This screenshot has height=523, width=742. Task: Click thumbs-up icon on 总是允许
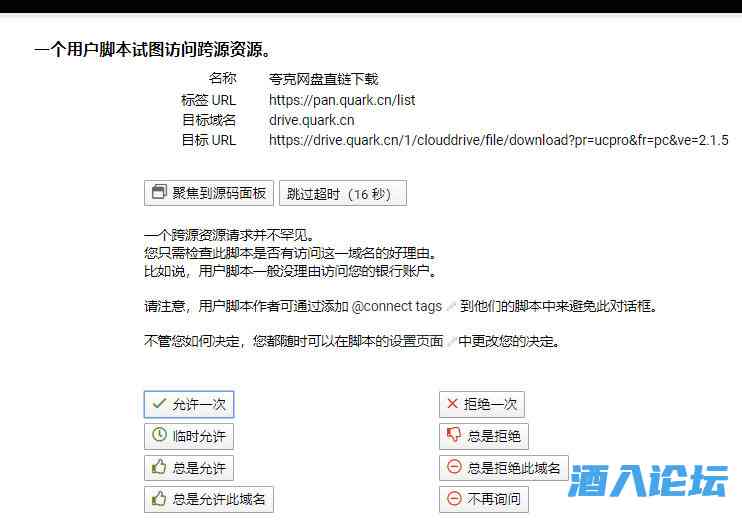159,466
